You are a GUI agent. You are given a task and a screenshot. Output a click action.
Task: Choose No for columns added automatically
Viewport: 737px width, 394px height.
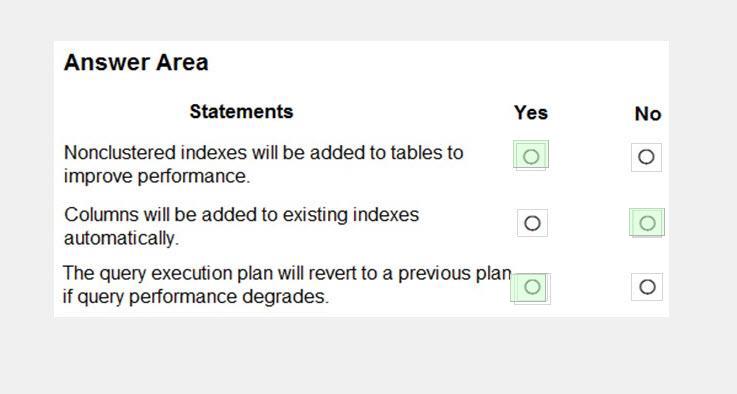pos(647,223)
